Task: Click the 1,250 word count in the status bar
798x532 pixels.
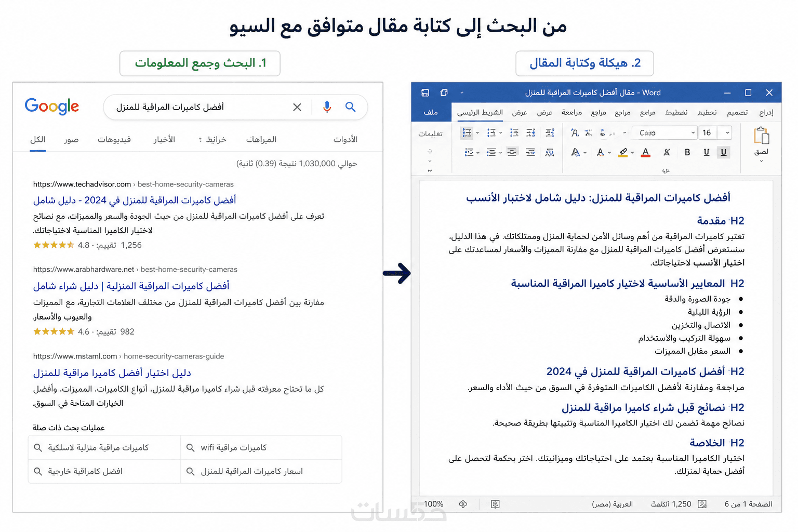Action: point(671,504)
